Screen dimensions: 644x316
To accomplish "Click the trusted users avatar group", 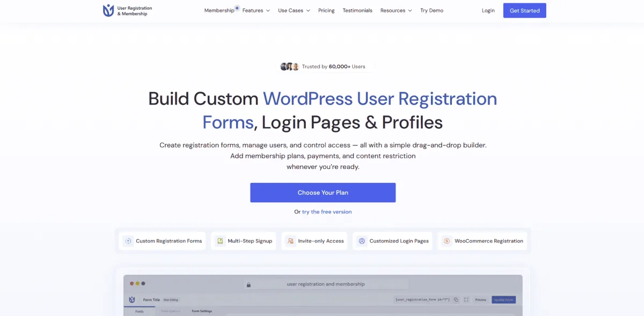I will [290, 67].
